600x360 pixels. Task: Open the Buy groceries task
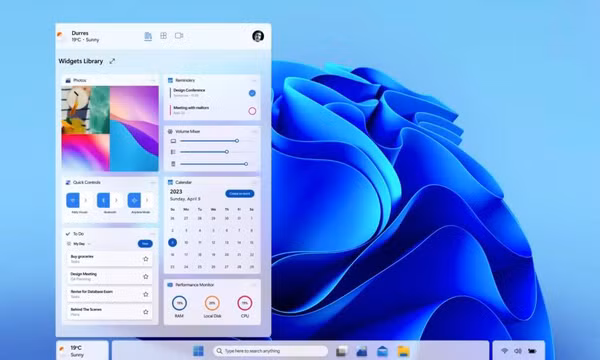coord(109,259)
